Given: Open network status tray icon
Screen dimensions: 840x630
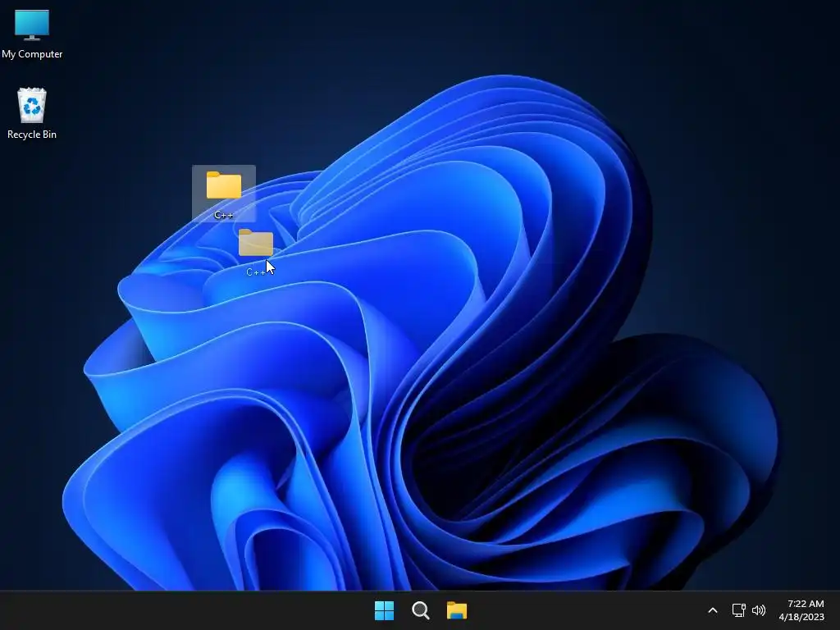Looking at the screenshot, I should click(739, 610).
